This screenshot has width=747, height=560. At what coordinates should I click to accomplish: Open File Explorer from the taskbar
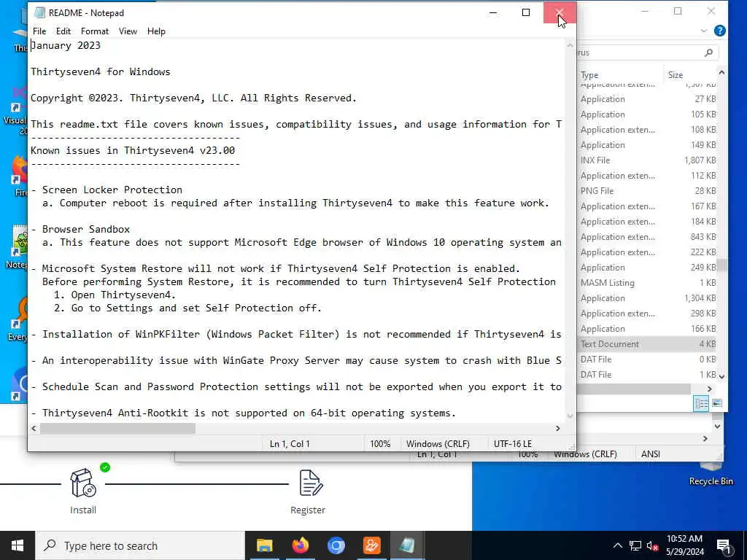(264, 545)
